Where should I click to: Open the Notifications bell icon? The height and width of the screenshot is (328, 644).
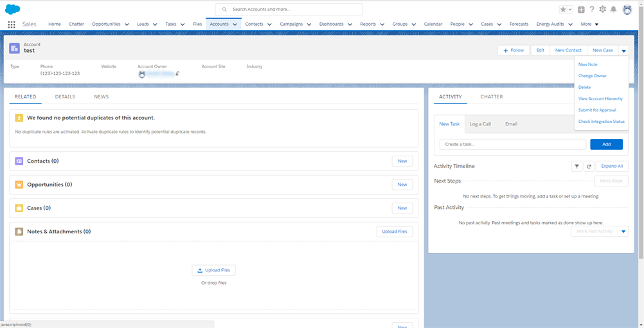[x=613, y=9]
